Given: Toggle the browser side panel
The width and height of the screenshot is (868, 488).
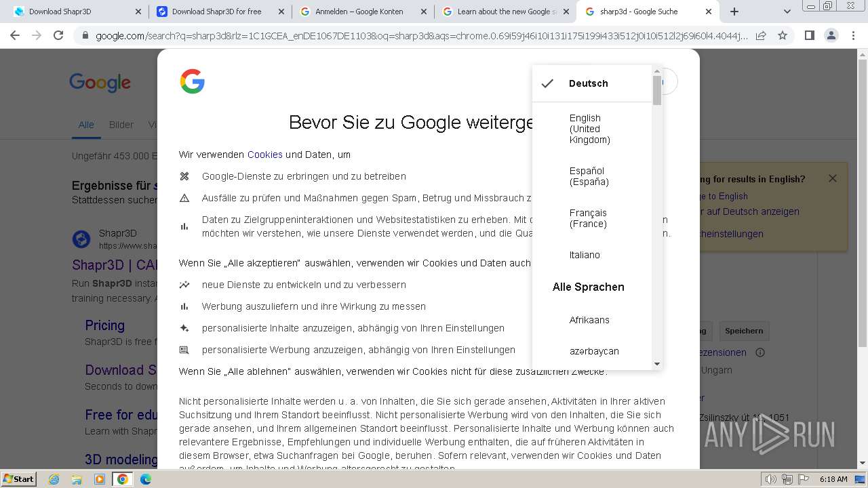Looking at the screenshot, I should (x=809, y=35).
